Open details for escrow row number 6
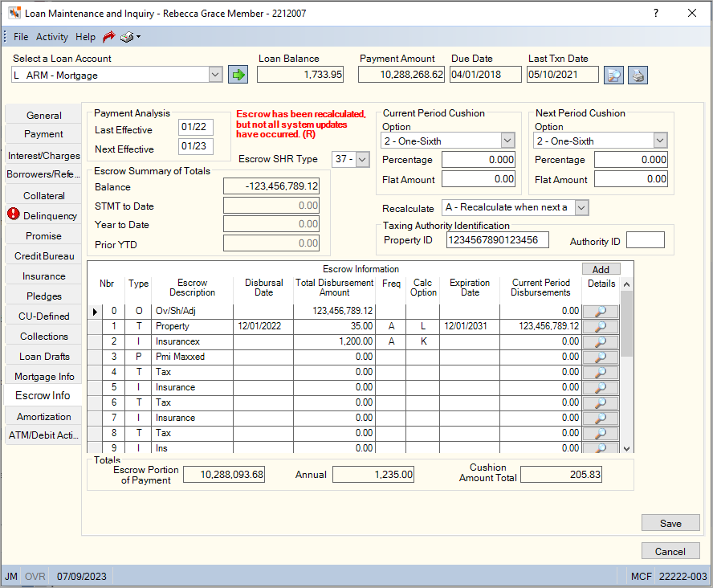Image resolution: width=713 pixels, height=588 pixels. click(601, 402)
